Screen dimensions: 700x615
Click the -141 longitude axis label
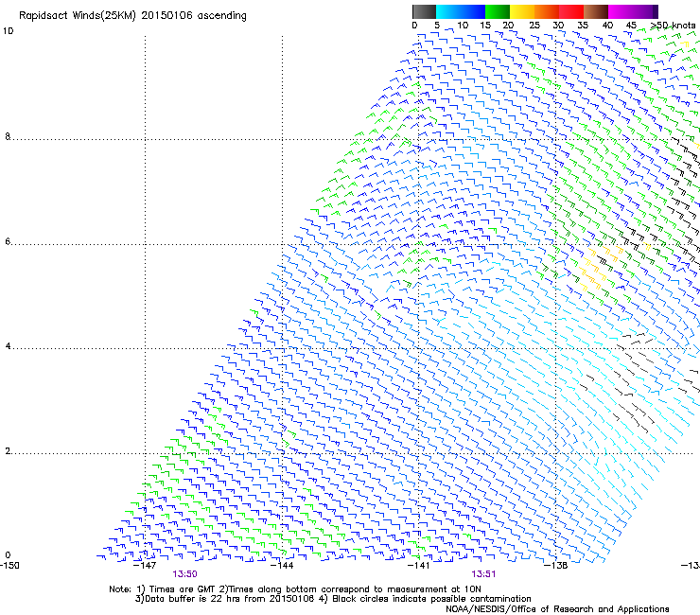pyautogui.click(x=419, y=565)
